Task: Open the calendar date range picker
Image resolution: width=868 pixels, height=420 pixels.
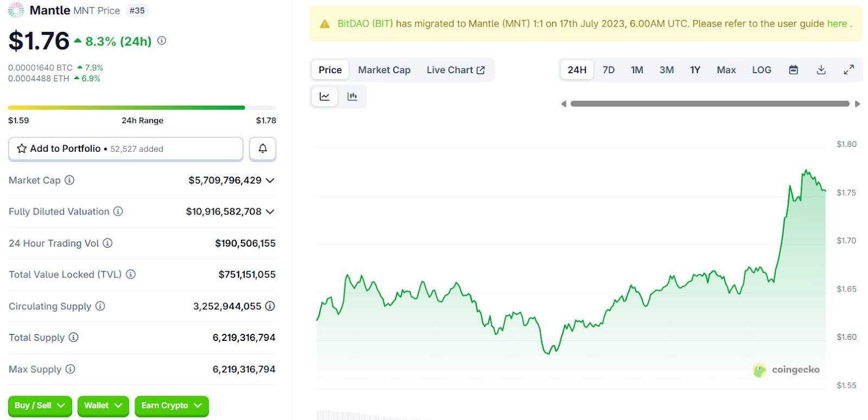Action: point(793,70)
